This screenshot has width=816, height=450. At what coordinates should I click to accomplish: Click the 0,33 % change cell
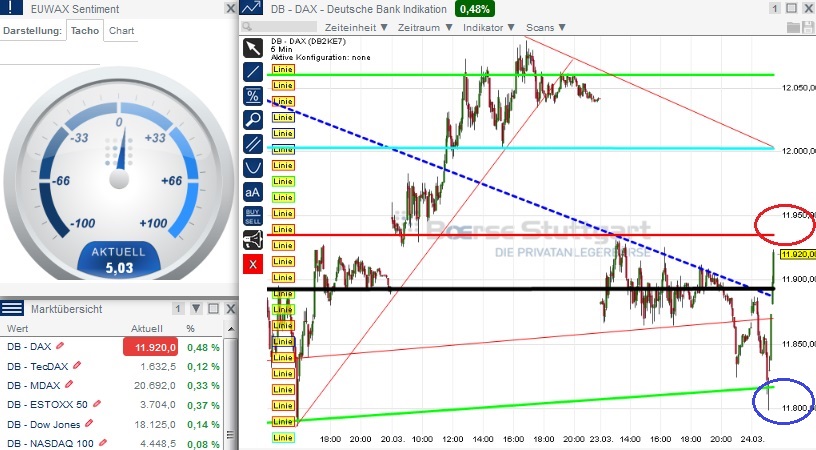tap(203, 386)
